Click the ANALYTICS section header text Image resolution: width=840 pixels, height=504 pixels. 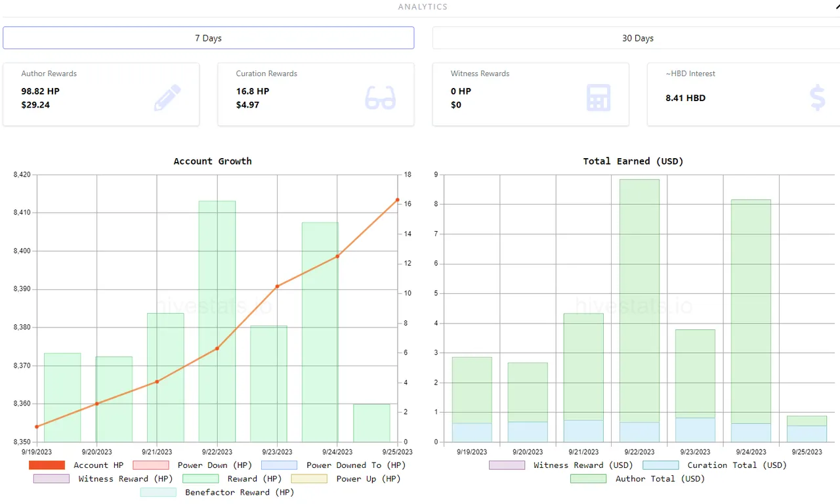(423, 7)
